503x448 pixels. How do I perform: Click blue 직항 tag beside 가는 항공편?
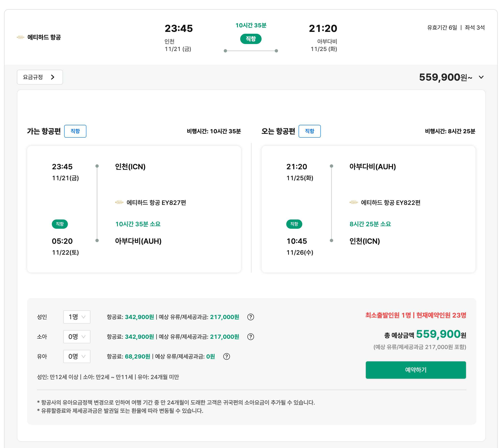[75, 131]
